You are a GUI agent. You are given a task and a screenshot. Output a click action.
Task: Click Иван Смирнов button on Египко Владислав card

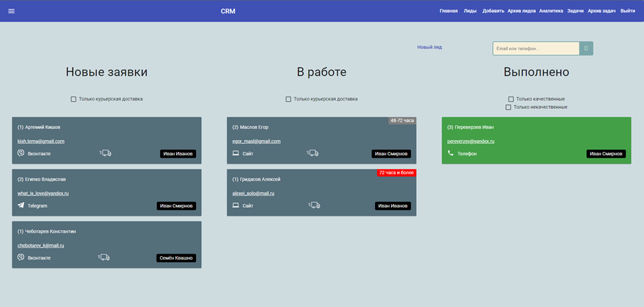176,206
